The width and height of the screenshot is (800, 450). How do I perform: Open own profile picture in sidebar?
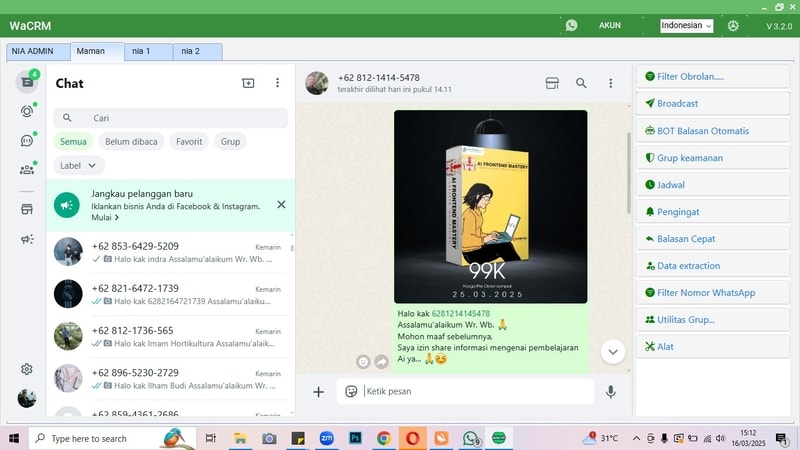pyautogui.click(x=27, y=398)
